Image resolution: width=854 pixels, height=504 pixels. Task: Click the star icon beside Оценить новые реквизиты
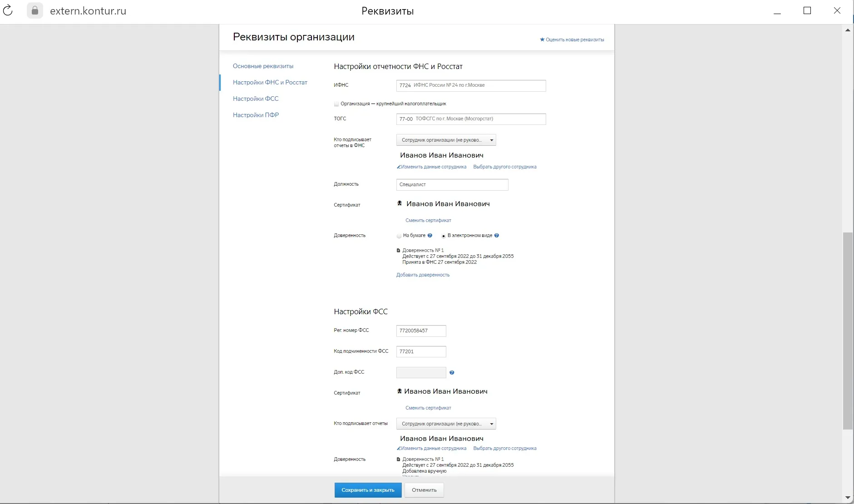[x=542, y=40]
